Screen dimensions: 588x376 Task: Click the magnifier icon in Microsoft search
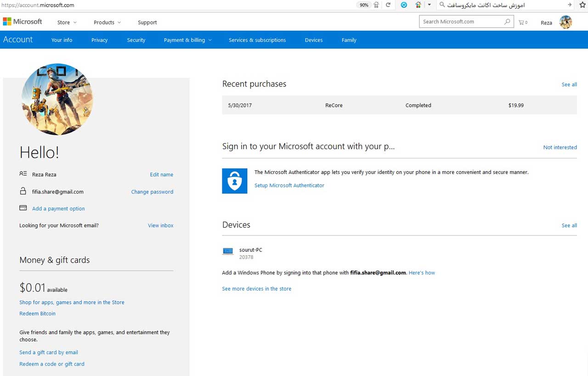(x=507, y=22)
